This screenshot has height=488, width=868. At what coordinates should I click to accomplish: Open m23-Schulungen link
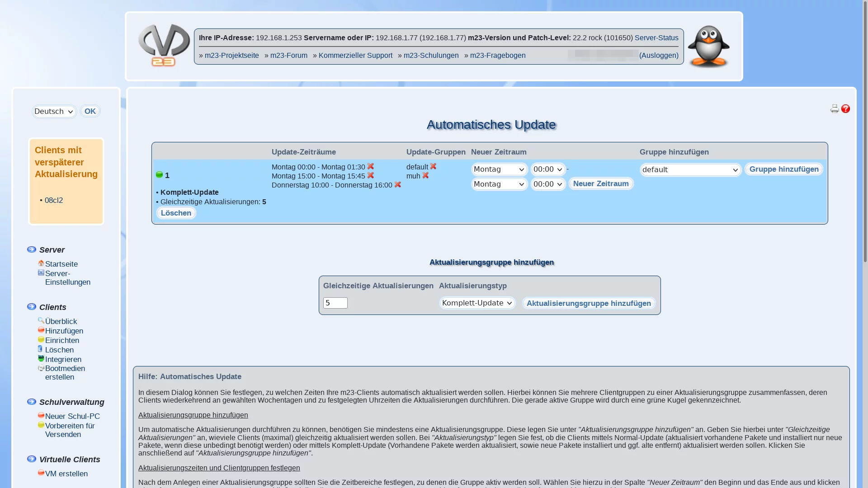point(431,55)
